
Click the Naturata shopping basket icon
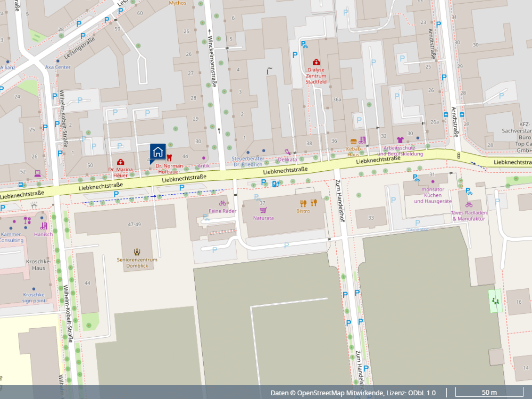tap(263, 210)
